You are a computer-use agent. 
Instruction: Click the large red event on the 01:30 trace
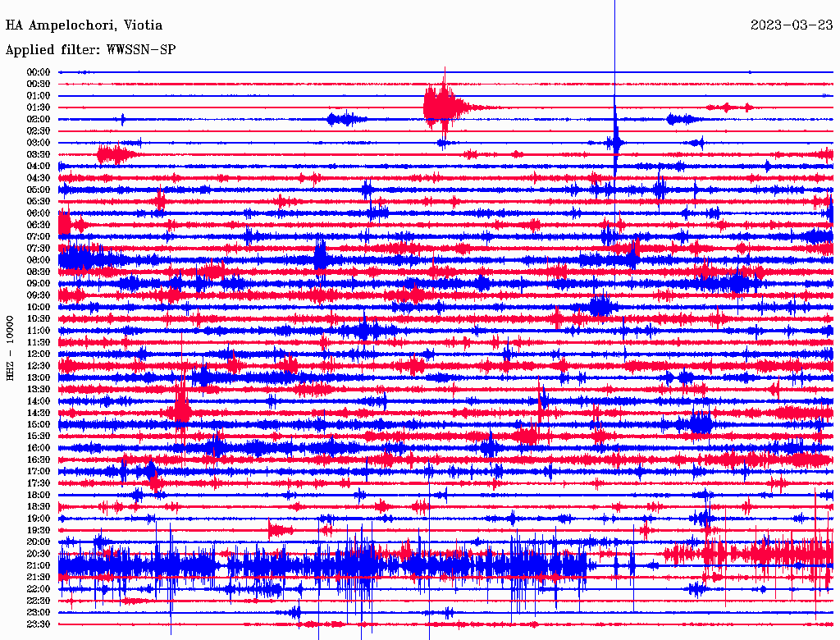click(441, 107)
